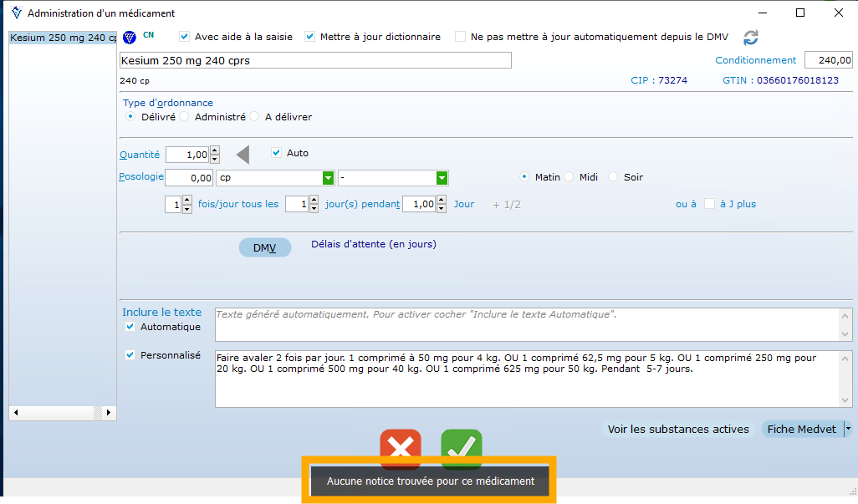The image size is (858, 504).
Task: Decrease the pendant duration spinner
Action: (442, 209)
